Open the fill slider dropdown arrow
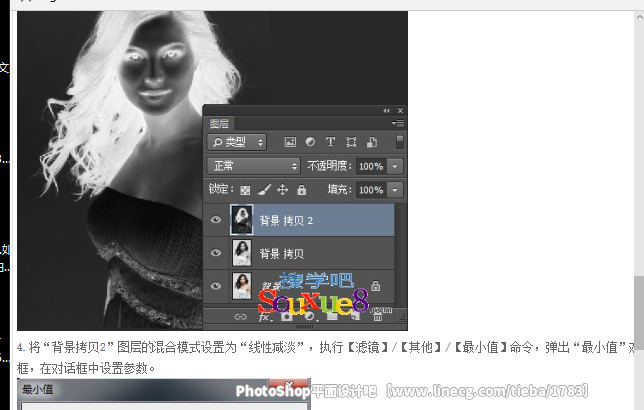Image resolution: width=644 pixels, height=410 pixels. [x=395, y=190]
